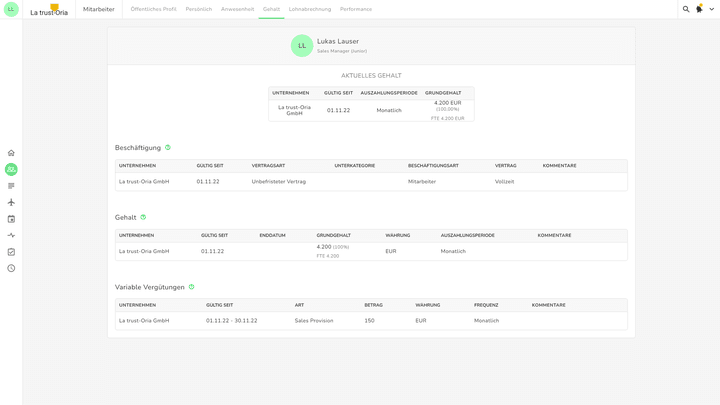Switch to Anwesenheit tab
720x405 pixels.
(237, 9)
